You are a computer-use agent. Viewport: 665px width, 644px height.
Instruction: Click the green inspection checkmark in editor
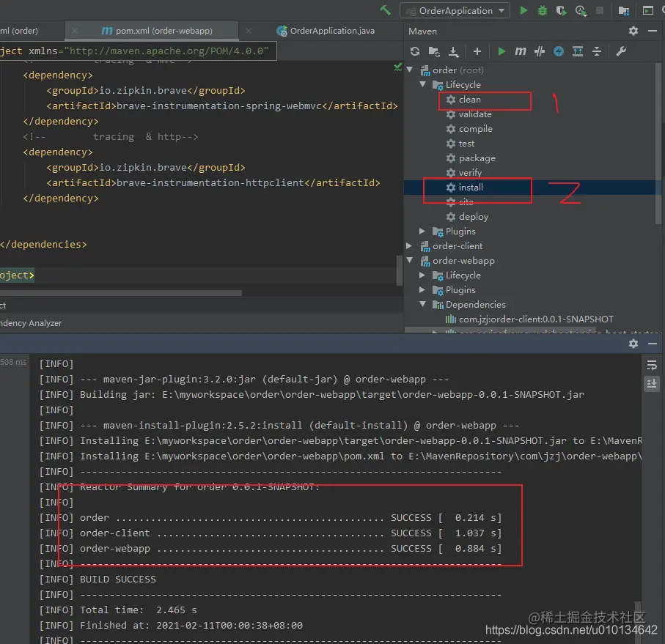(397, 67)
